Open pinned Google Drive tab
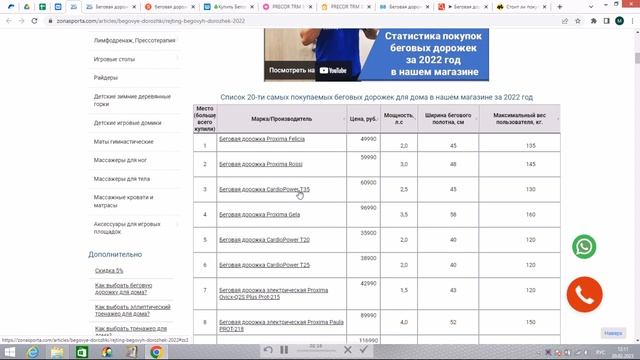 (27, 7)
